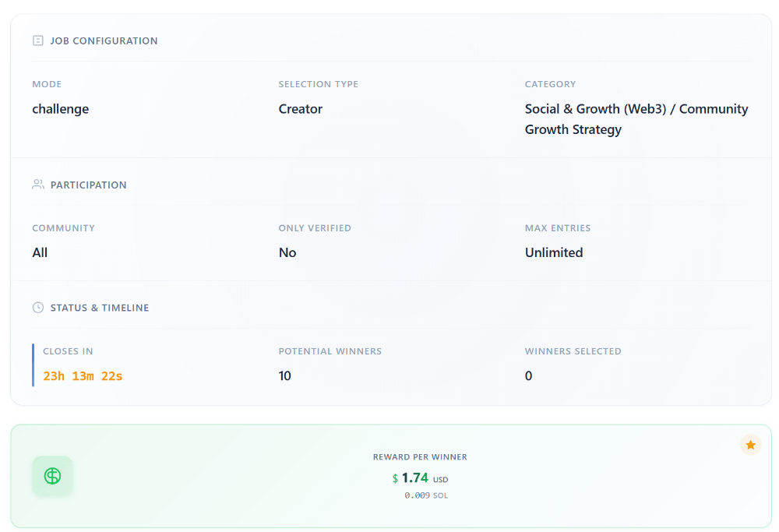This screenshot has height=532, width=779.
Task: Click the winners selected count 0
Action: (528, 376)
